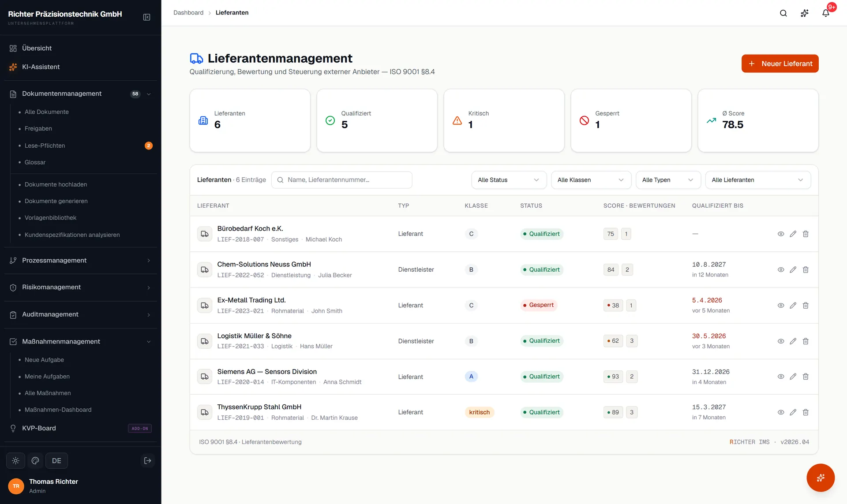This screenshot has width=847, height=504.
Task: Go to Übersicht menu item
Action: [80, 48]
